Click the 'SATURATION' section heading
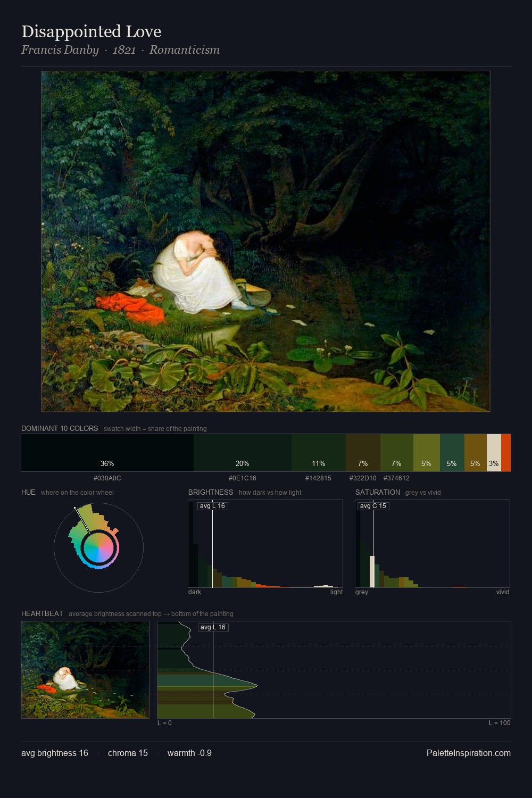Screen dimensions: 532x798 [x=378, y=492]
